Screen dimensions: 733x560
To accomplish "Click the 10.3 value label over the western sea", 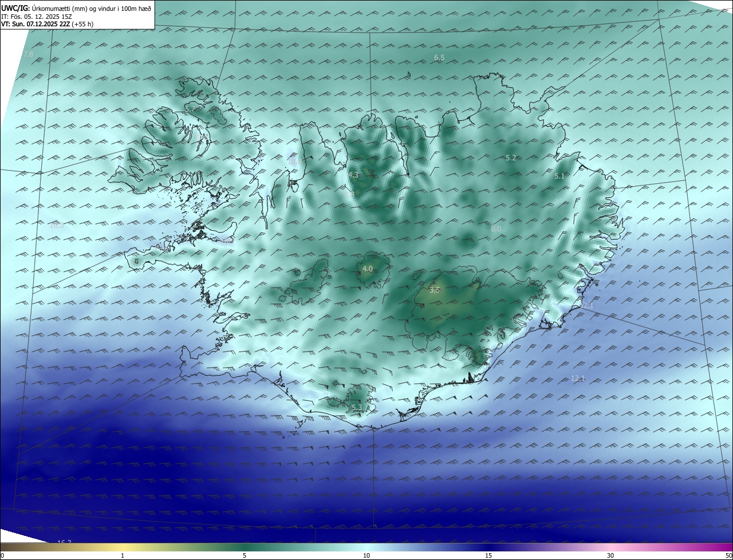I will pyautogui.click(x=57, y=226).
